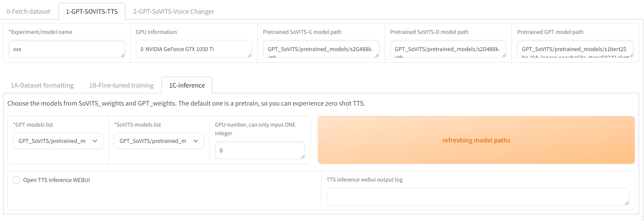Viewport: 644px width, 221px height.
Task: Click the GPU number input box
Action: point(259,151)
